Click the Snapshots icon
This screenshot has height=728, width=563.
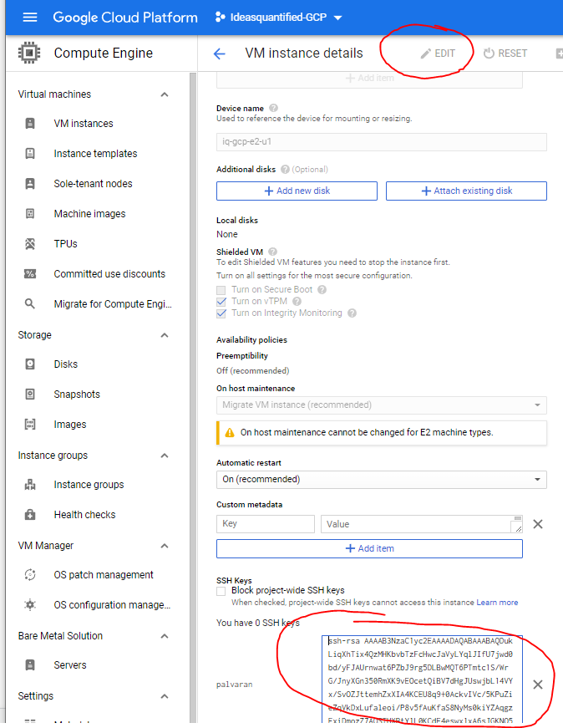coord(30,395)
